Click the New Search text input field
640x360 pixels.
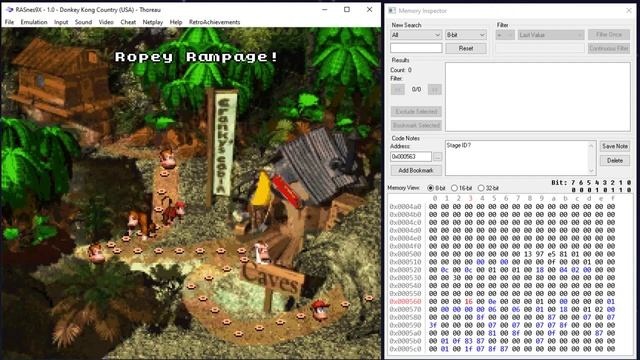pos(416,48)
